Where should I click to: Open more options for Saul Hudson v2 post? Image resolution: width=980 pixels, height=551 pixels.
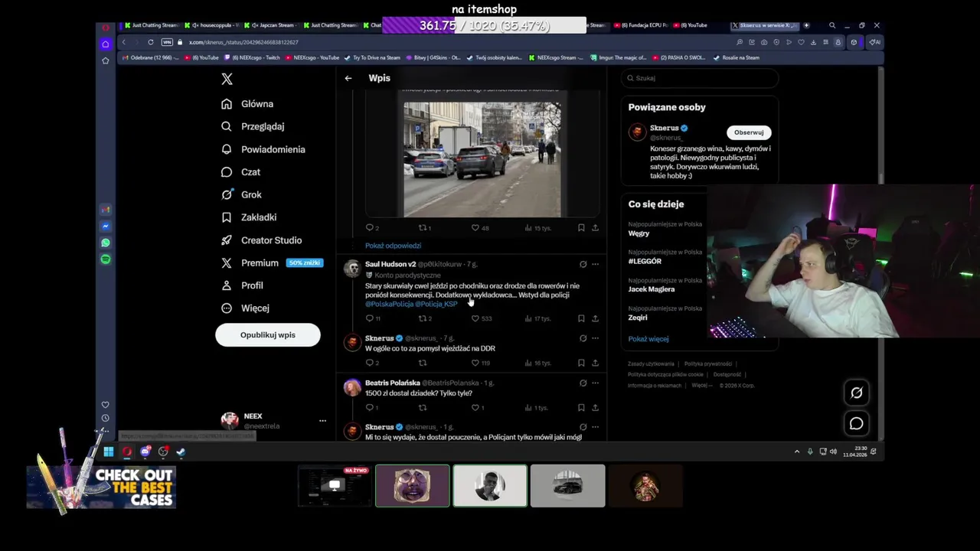pyautogui.click(x=595, y=264)
